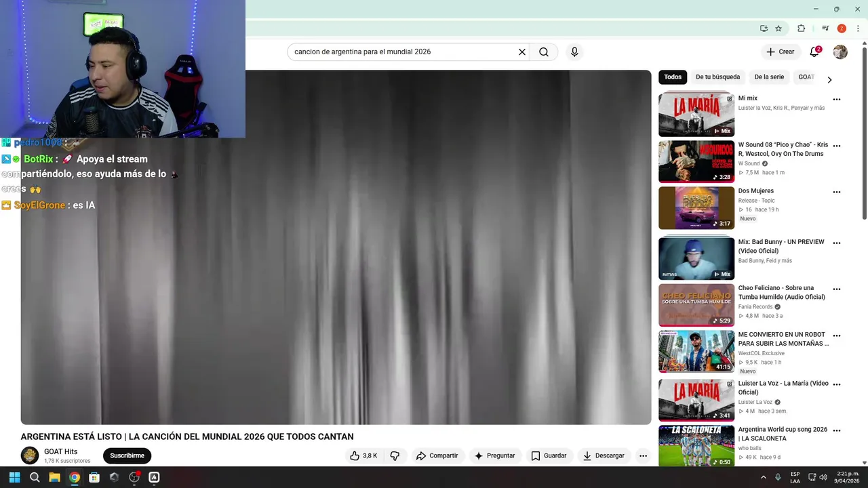Click the video player area
This screenshot has height=488, width=868.
pyautogui.click(x=336, y=247)
